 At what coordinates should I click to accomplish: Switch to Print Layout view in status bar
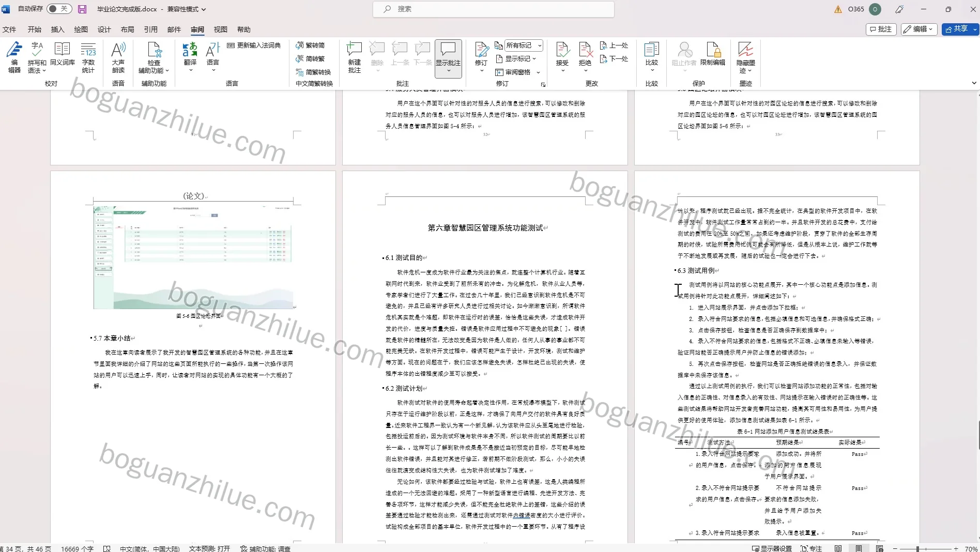coord(859,548)
